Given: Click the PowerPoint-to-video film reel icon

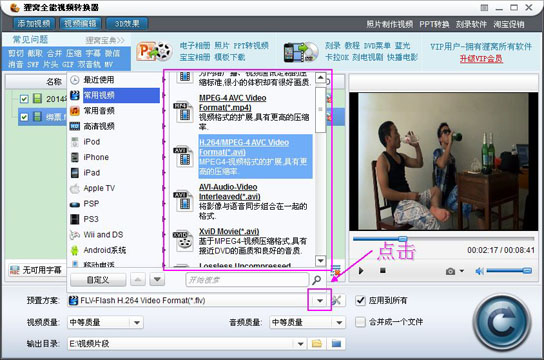Looking at the screenshot, I should [154, 52].
